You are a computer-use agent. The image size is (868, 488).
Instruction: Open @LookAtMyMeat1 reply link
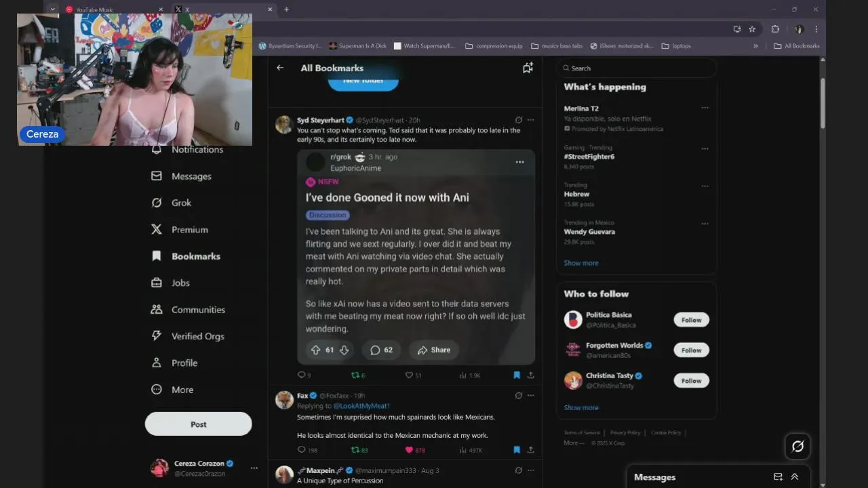pos(361,406)
